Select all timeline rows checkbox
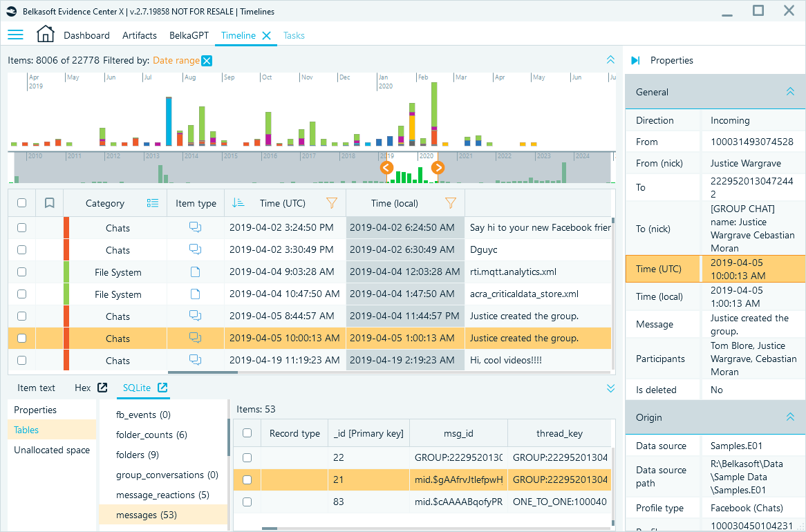This screenshot has height=532, width=806. click(x=21, y=203)
